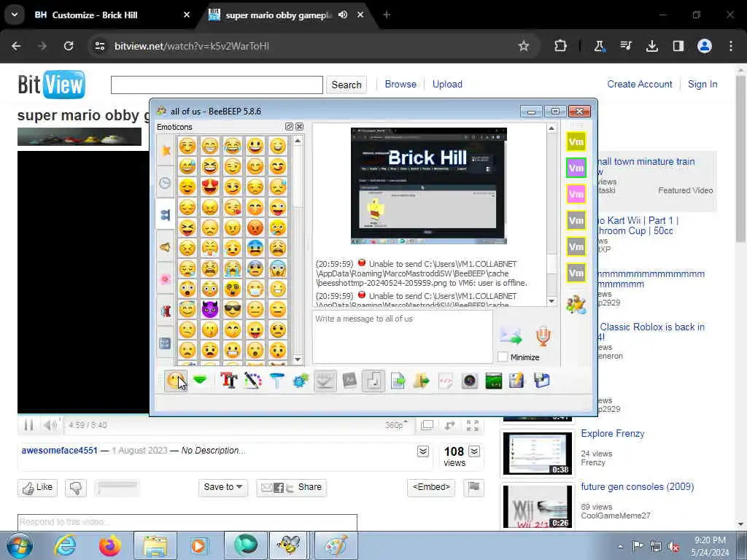
Task: Open the bell objects emoticon tab
Action: coord(166,246)
